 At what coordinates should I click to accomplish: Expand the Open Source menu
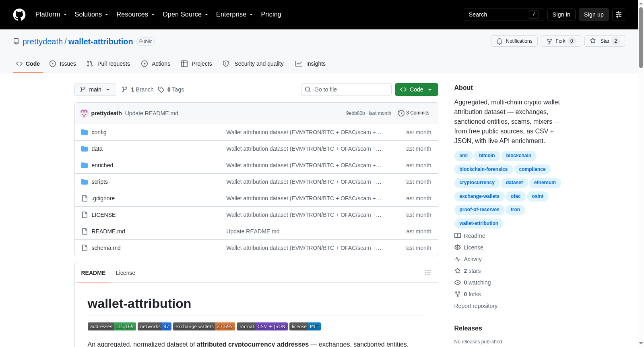186,15
